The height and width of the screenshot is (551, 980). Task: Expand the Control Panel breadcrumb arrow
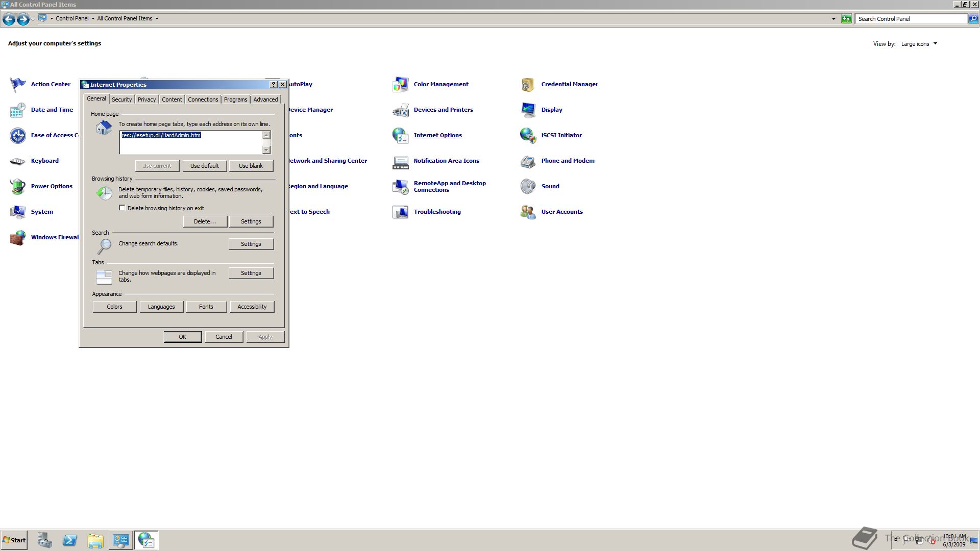(93, 19)
